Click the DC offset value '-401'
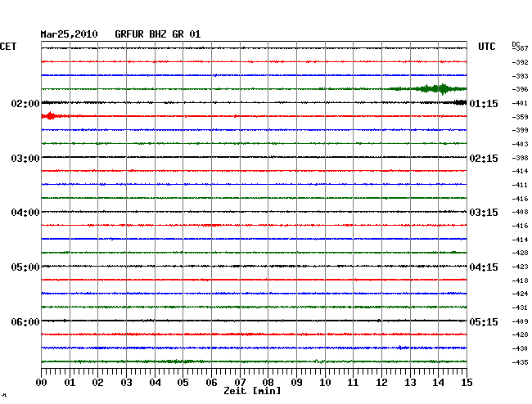 520,103
